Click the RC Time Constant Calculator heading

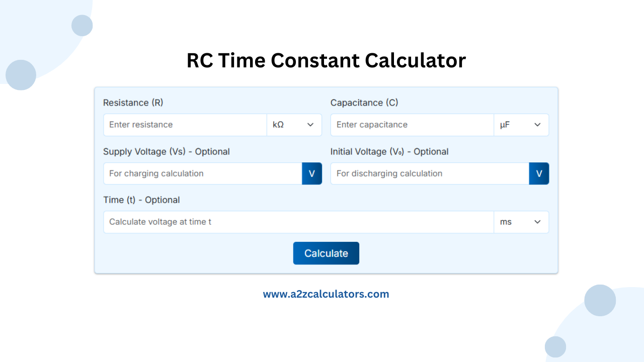(326, 60)
